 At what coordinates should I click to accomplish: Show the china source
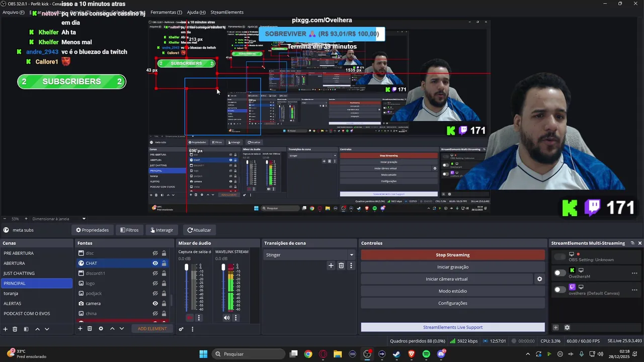pos(155,314)
